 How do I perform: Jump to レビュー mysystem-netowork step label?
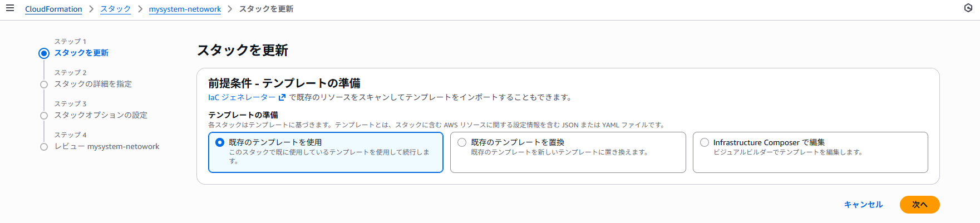coord(107,146)
